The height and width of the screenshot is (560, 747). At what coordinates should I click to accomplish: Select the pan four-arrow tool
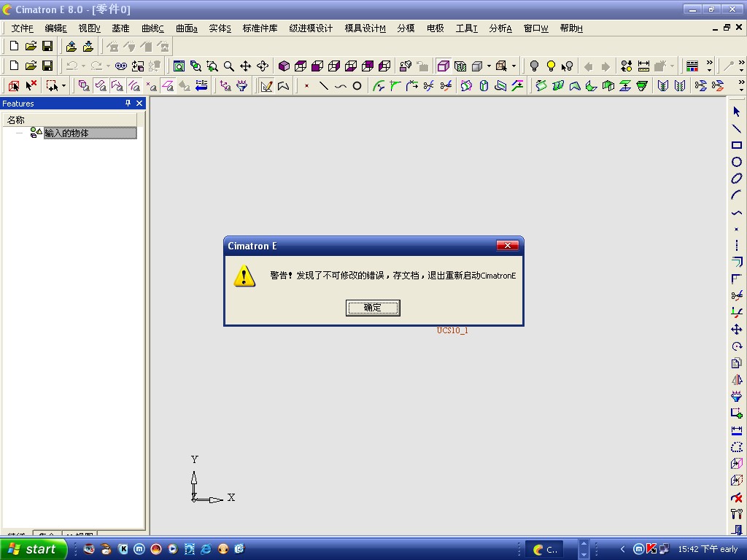pos(246,66)
